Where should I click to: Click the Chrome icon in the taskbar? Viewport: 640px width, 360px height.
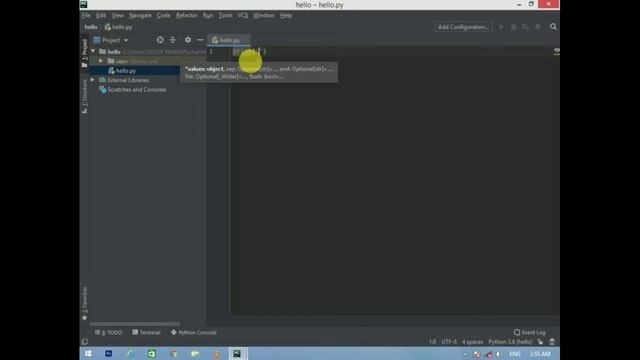[x=173, y=353]
